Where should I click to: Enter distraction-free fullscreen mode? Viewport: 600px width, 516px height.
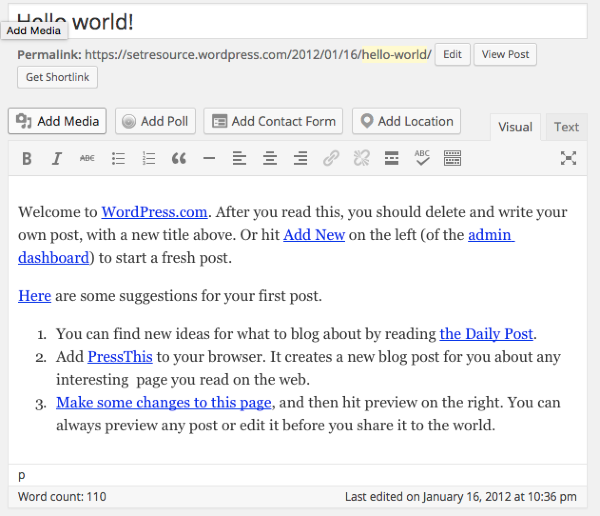568,158
